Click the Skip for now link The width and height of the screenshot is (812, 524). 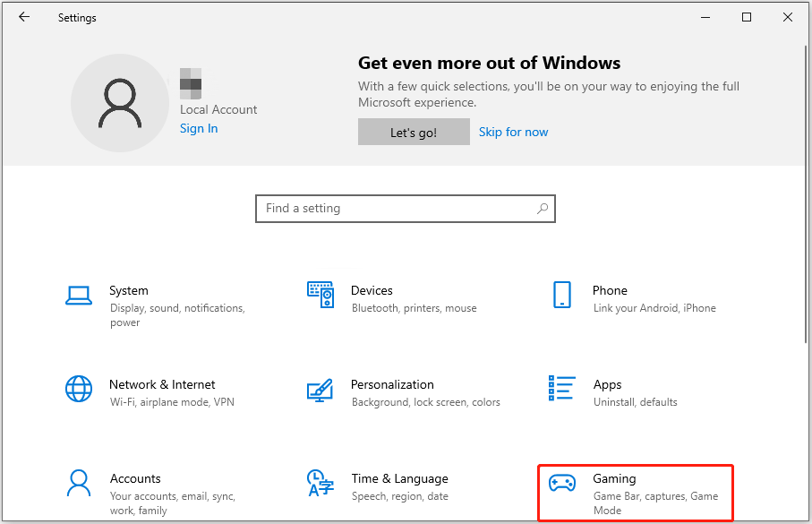(x=513, y=133)
